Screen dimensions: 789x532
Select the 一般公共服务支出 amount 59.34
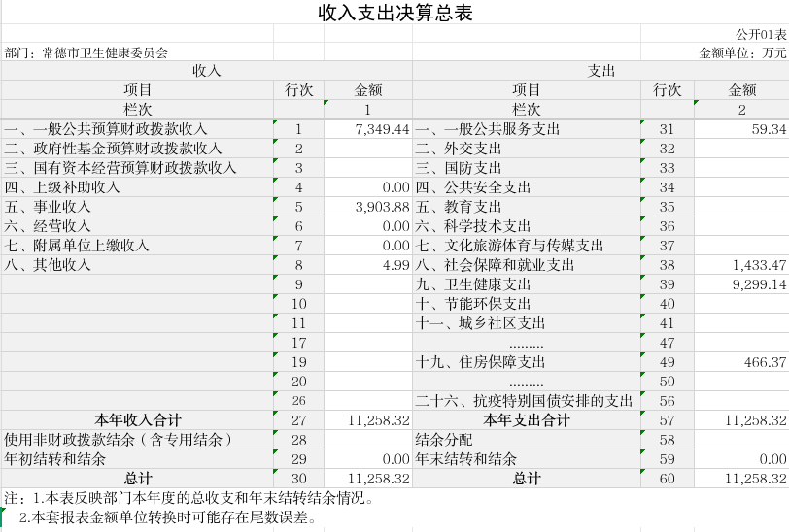741,129
